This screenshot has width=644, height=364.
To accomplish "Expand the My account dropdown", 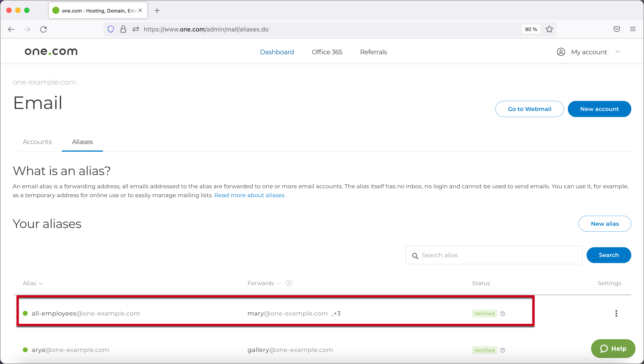I will pos(589,52).
